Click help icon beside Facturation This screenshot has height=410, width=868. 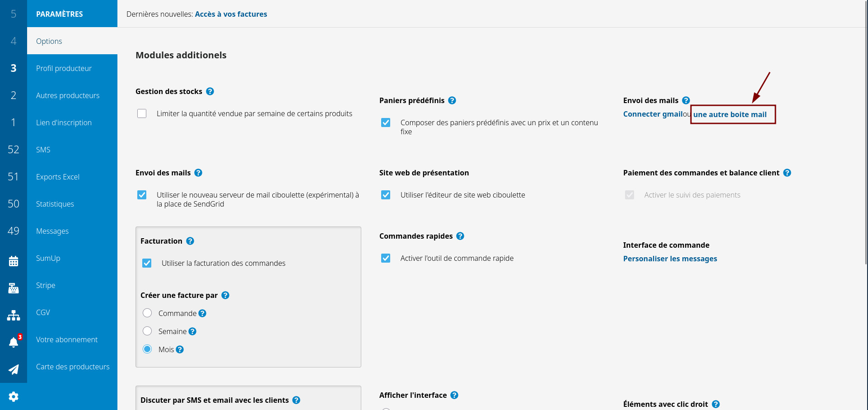pos(190,241)
